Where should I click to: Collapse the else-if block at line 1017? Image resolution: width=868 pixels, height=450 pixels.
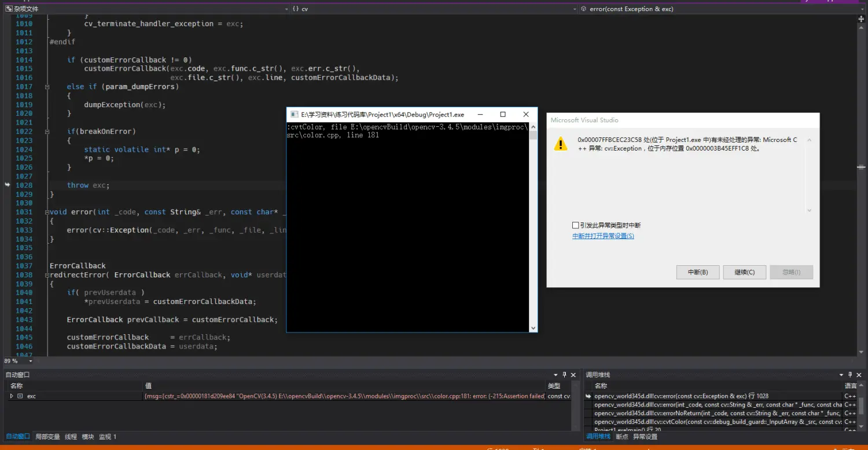point(47,87)
